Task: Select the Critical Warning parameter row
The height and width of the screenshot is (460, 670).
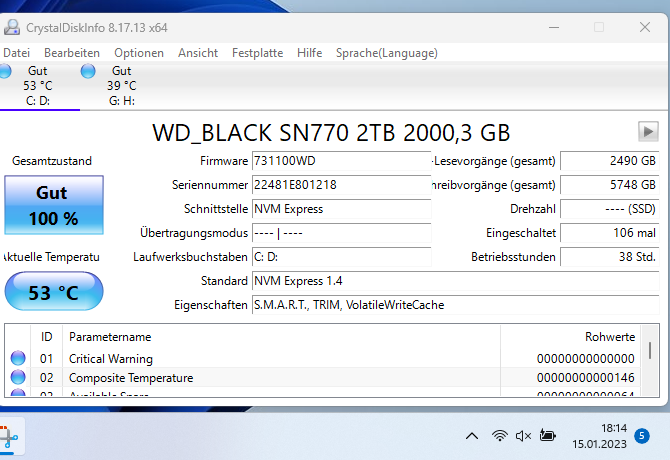Action: click(x=323, y=358)
